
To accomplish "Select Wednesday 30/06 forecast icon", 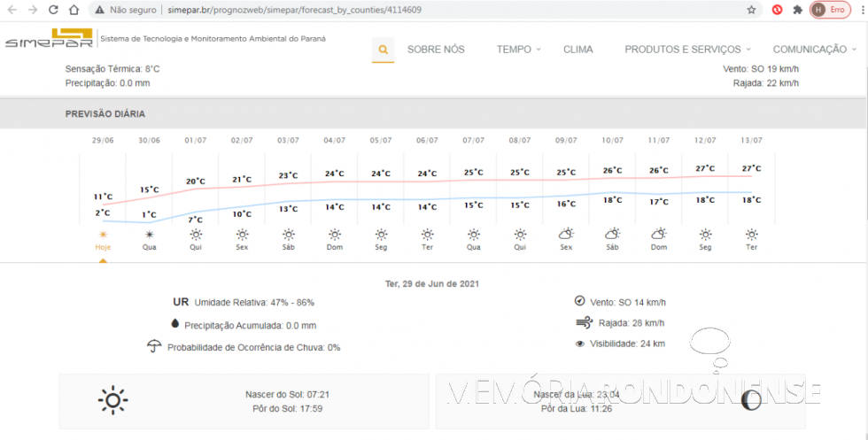I will (149, 235).
